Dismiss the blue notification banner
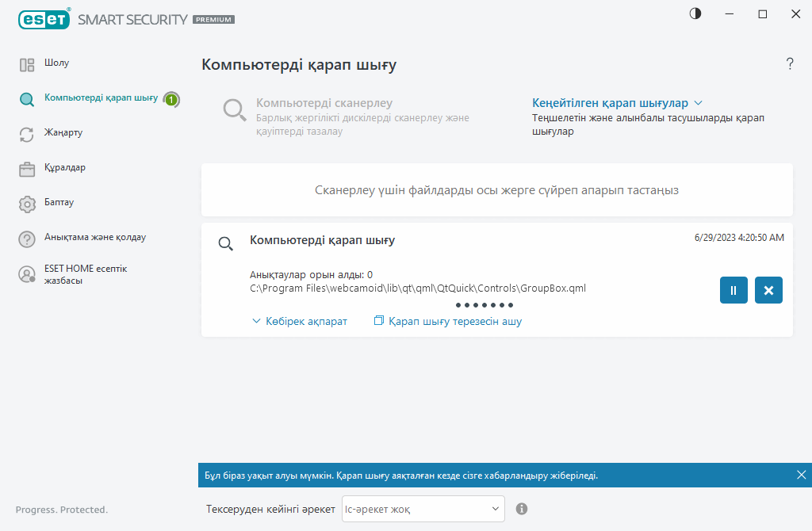812x531 pixels. [801, 475]
